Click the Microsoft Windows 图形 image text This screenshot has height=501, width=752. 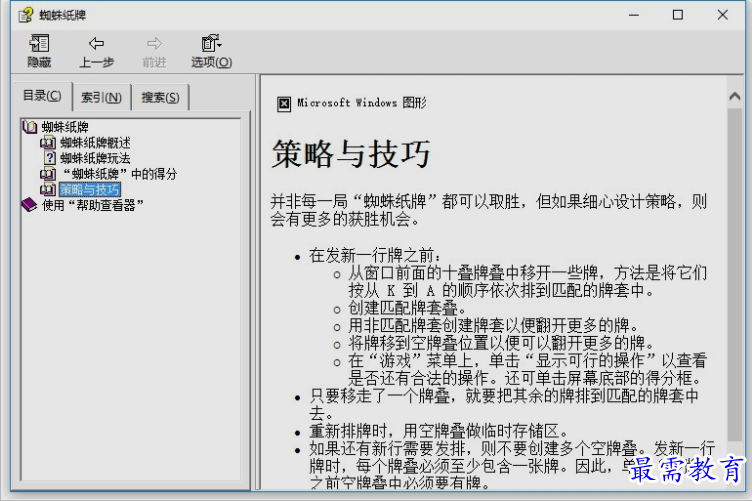(x=362, y=103)
